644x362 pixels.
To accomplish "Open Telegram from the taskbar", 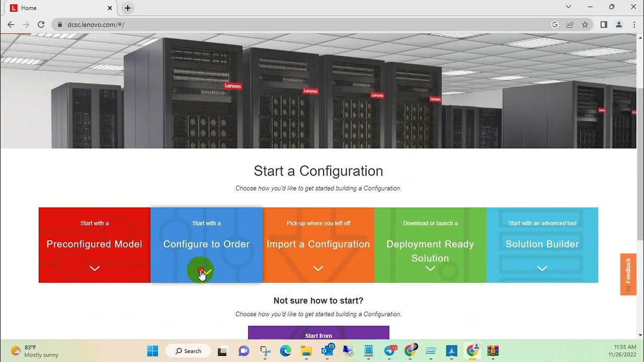I will [x=390, y=350].
